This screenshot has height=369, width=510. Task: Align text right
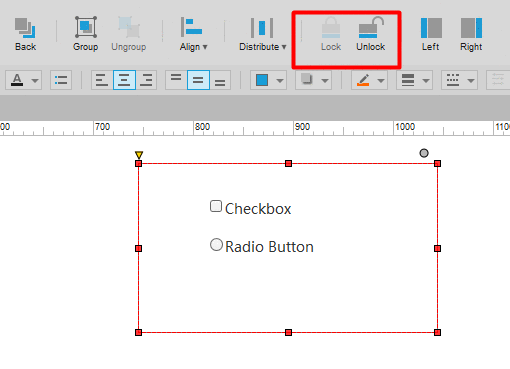coord(146,80)
